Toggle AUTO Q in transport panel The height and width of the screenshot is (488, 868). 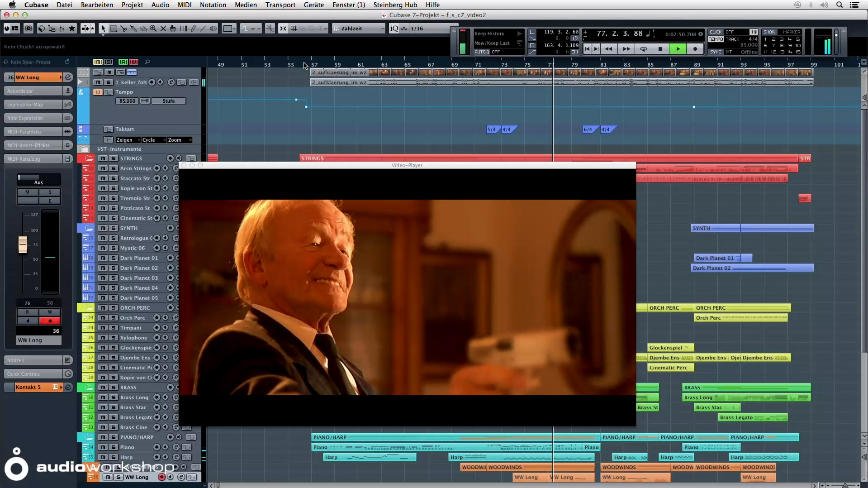482,52
